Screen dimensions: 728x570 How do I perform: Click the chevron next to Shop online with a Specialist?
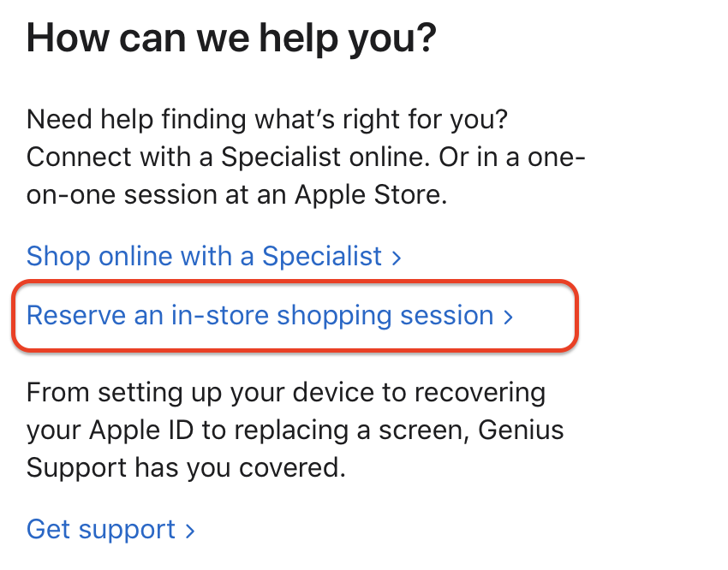pos(396,256)
